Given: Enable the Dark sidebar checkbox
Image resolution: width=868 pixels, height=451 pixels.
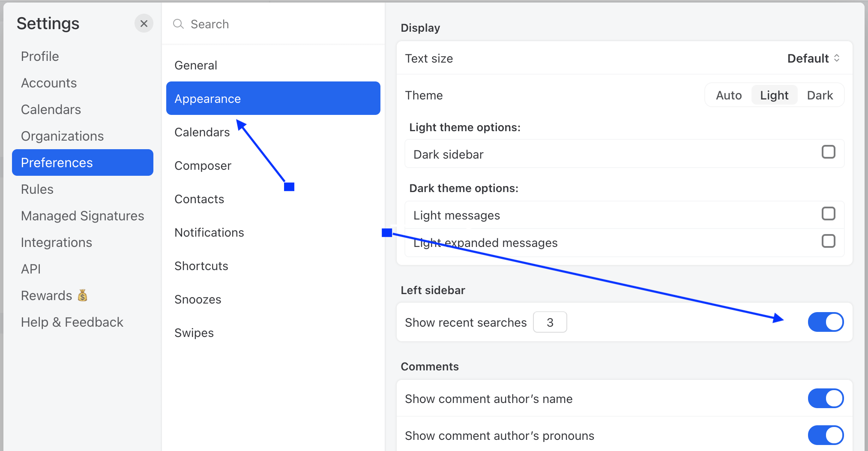Looking at the screenshot, I should 828,152.
